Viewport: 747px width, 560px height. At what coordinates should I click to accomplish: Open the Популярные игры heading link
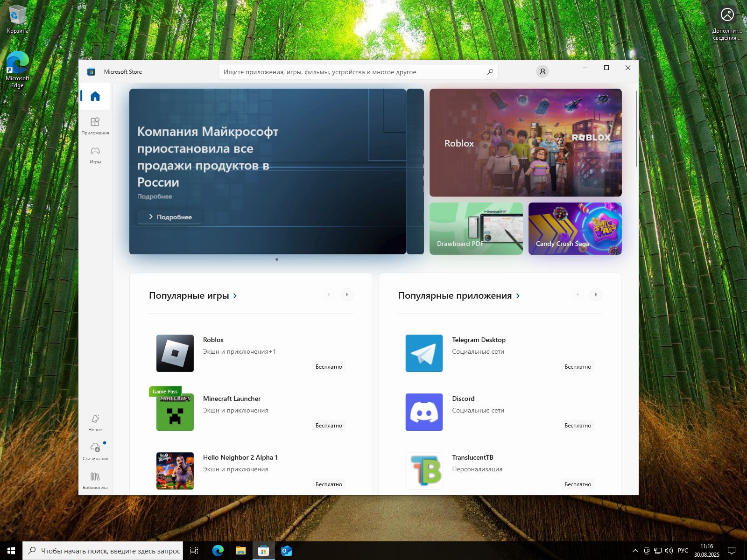coord(189,296)
